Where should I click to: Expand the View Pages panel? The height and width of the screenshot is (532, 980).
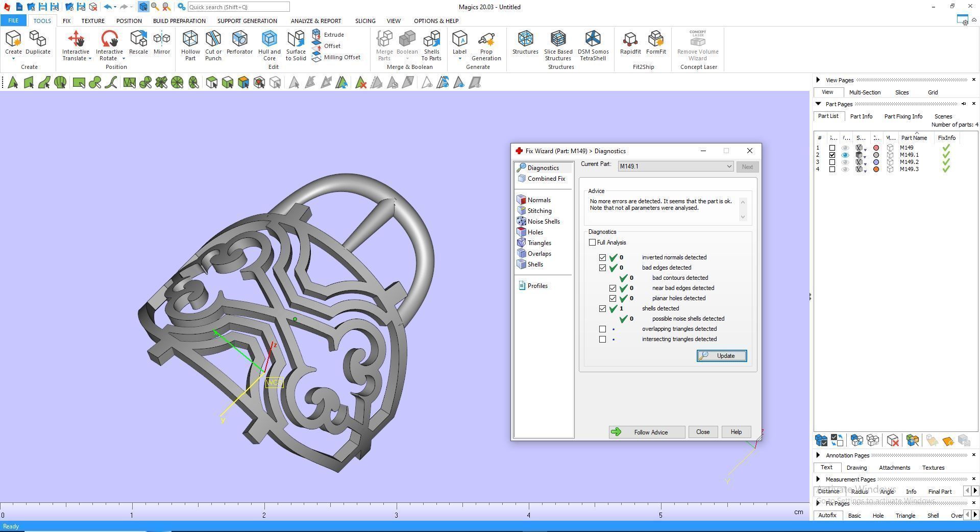818,80
